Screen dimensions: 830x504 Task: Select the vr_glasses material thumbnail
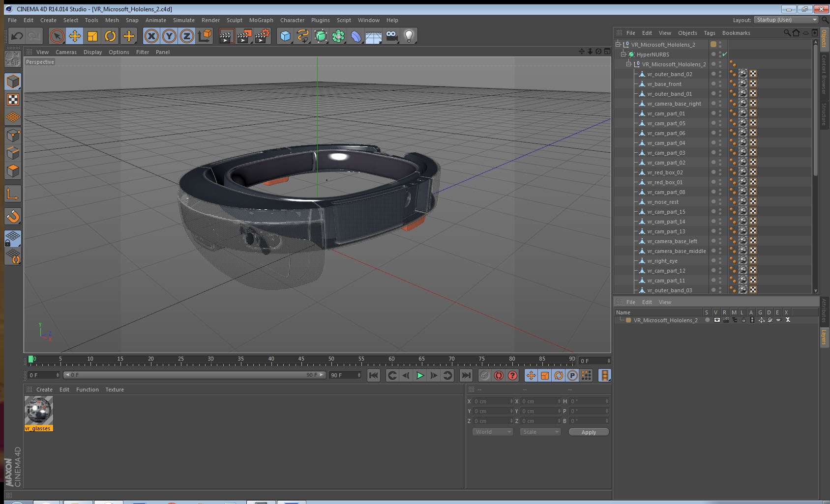39,410
